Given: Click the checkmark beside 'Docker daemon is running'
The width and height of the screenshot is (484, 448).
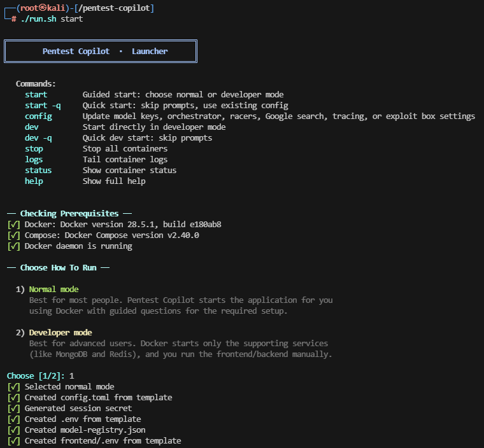Looking at the screenshot, I should pyautogui.click(x=13, y=246).
